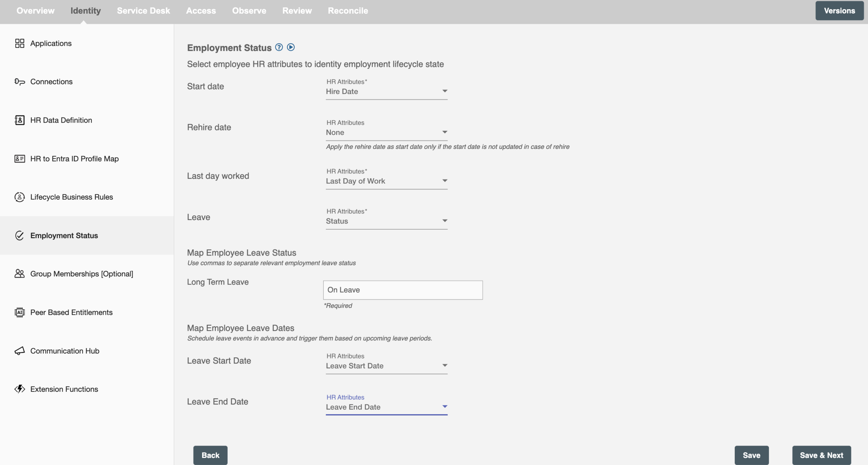
Task: Click the Long Term Leave input field
Action: click(x=403, y=290)
